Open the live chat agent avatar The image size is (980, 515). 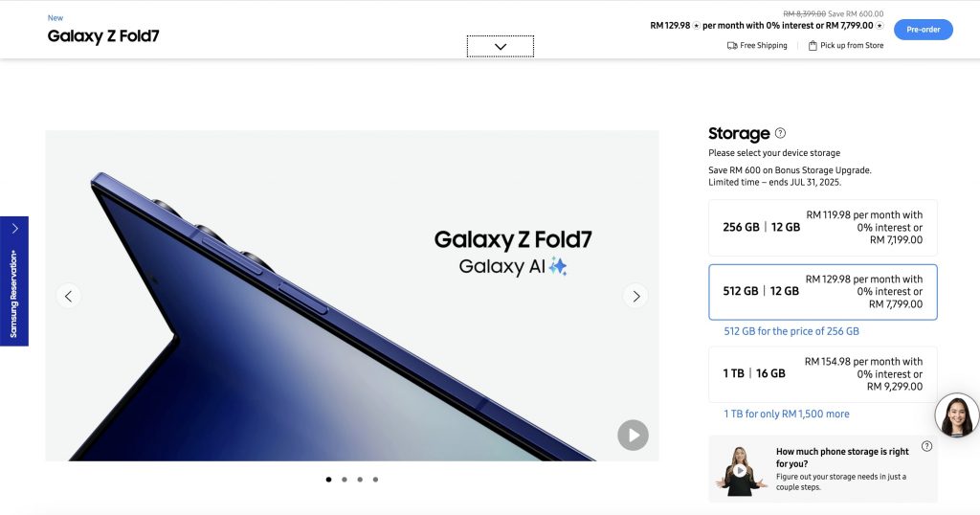[957, 415]
